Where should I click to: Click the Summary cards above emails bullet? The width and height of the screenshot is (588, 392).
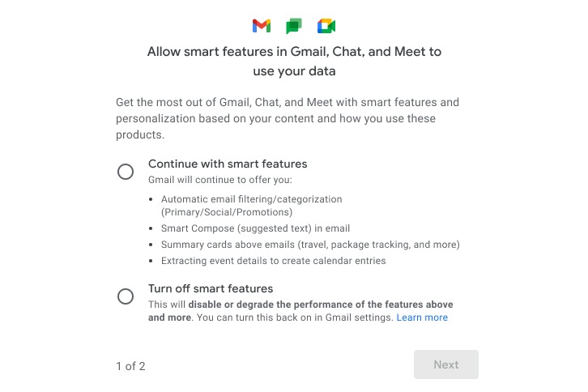point(310,245)
